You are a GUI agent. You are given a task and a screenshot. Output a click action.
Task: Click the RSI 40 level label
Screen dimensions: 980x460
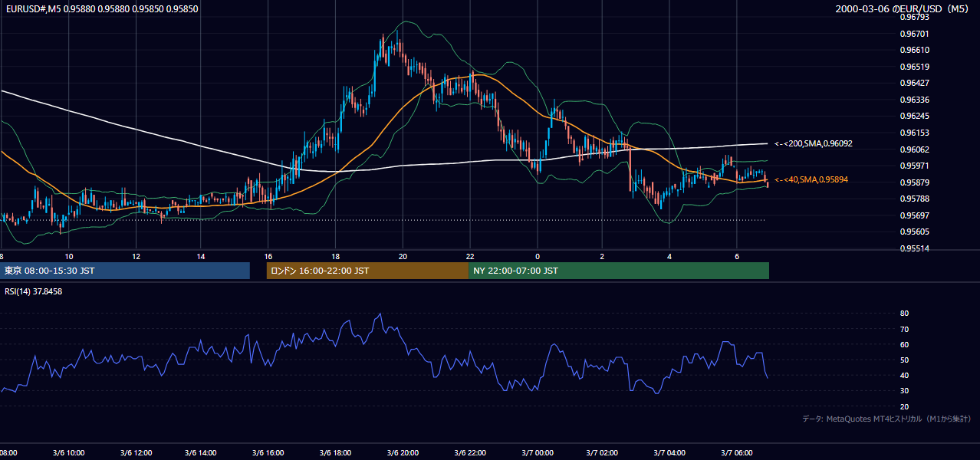coord(904,375)
